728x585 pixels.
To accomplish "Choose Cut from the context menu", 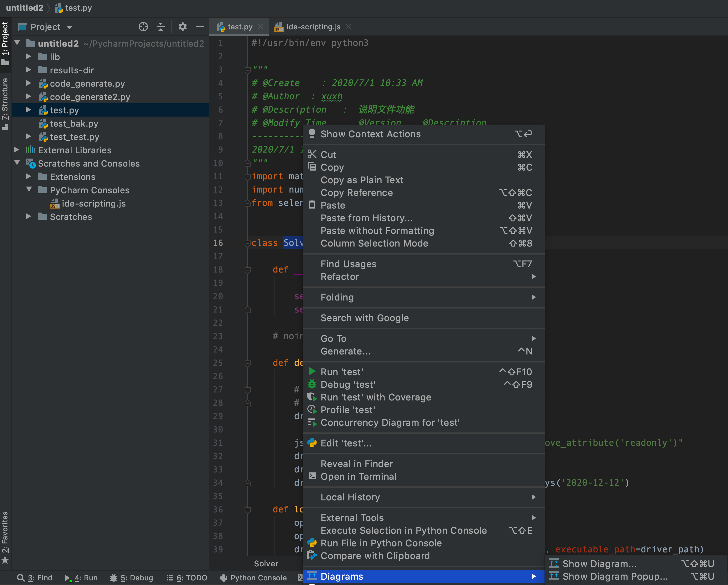I will [x=423, y=155].
